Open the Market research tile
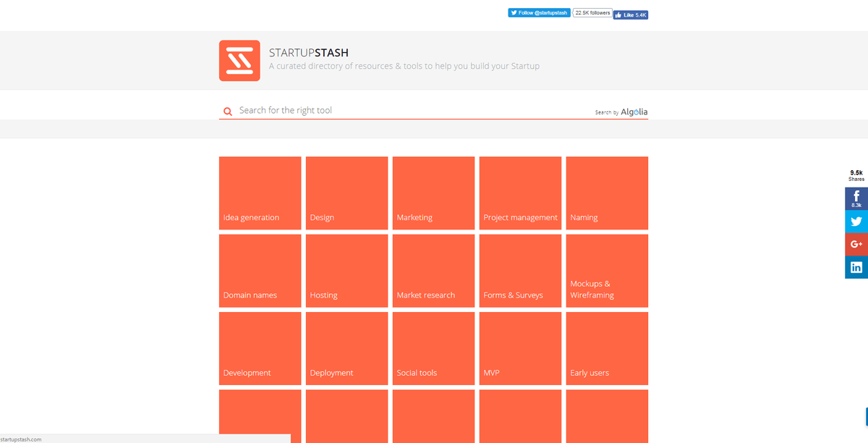868x443 pixels. coord(434,271)
